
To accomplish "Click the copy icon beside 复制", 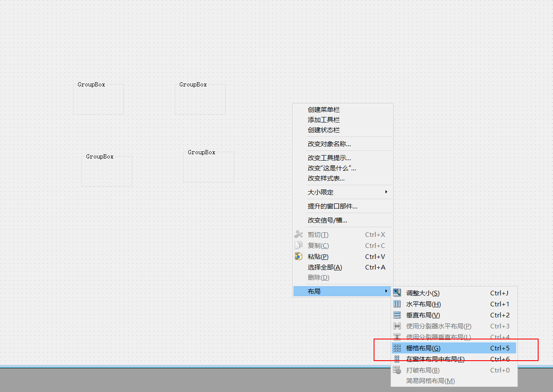I will click(299, 245).
